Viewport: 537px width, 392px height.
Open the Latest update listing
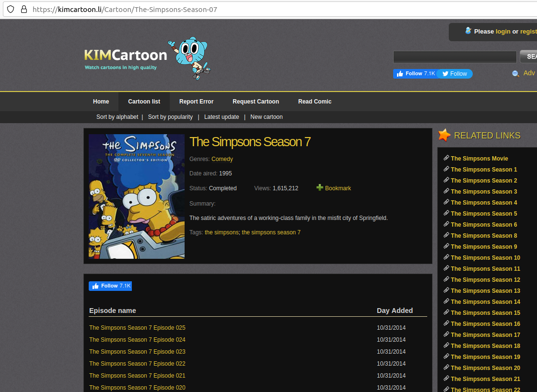click(x=222, y=117)
